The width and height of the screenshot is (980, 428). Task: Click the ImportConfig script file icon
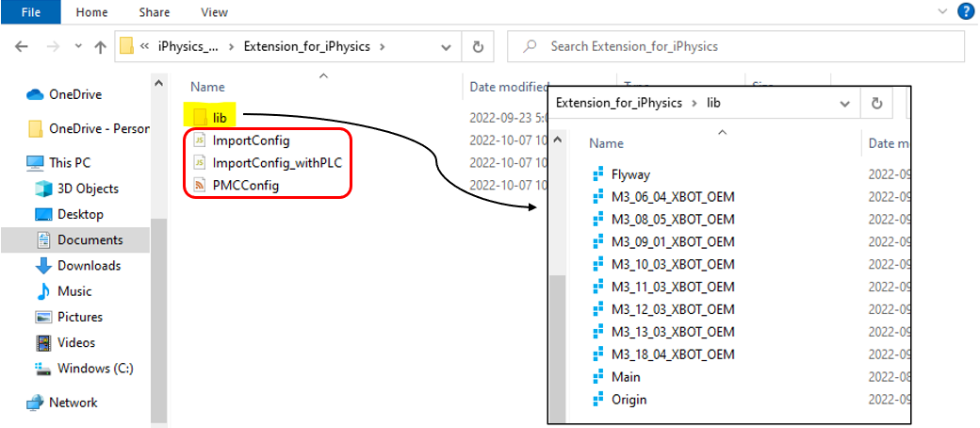tap(199, 140)
